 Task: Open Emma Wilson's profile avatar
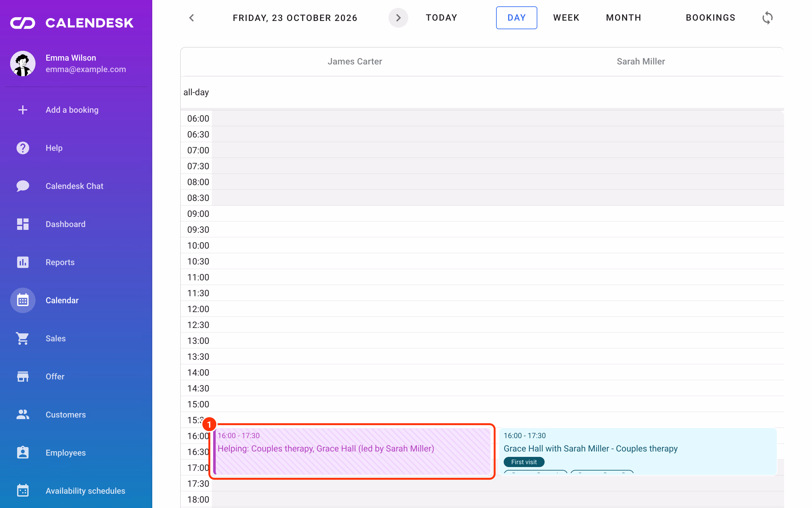click(x=23, y=63)
